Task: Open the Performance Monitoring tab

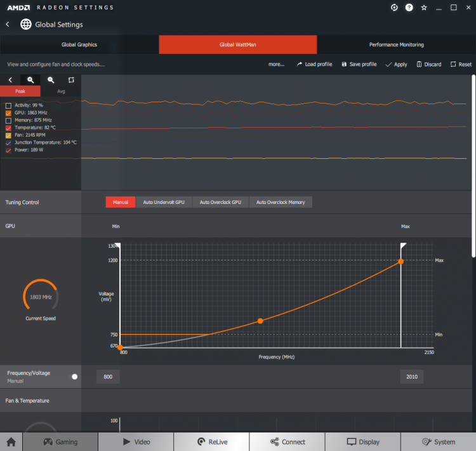Action: coord(396,44)
